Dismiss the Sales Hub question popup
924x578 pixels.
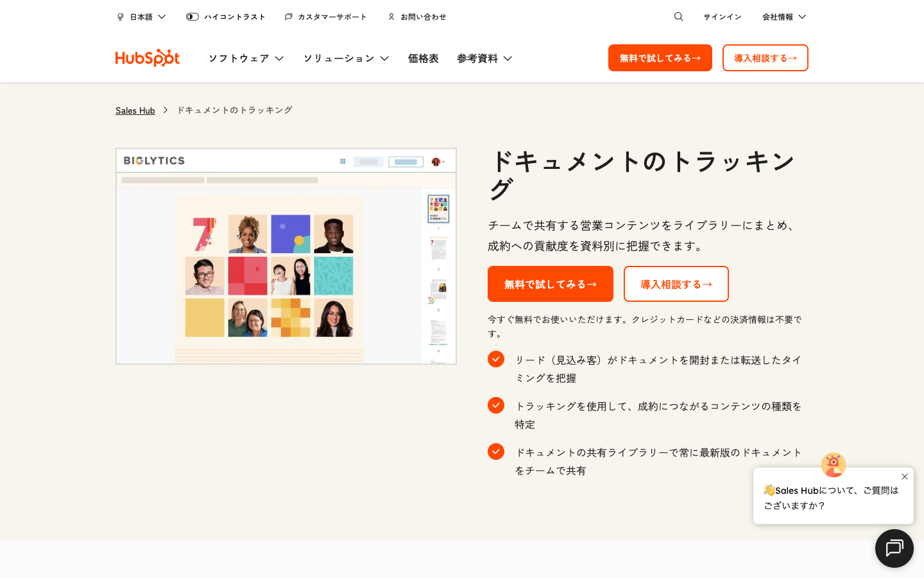[904, 477]
